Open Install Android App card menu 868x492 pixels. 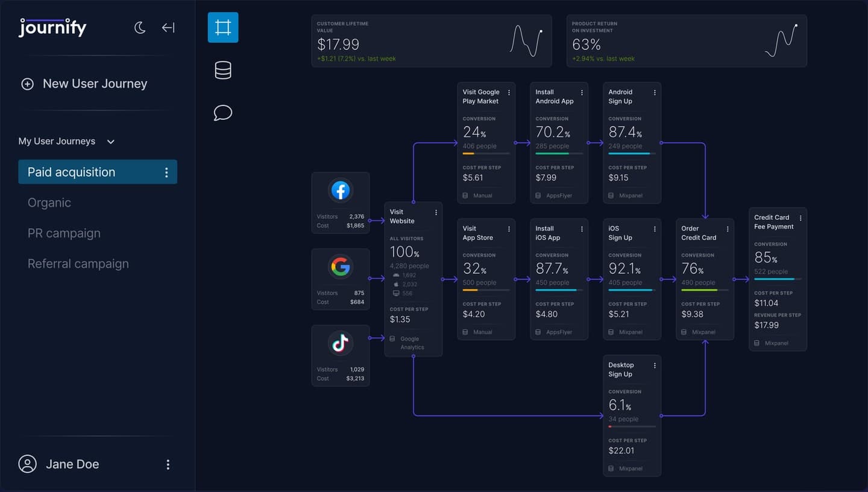pos(582,93)
